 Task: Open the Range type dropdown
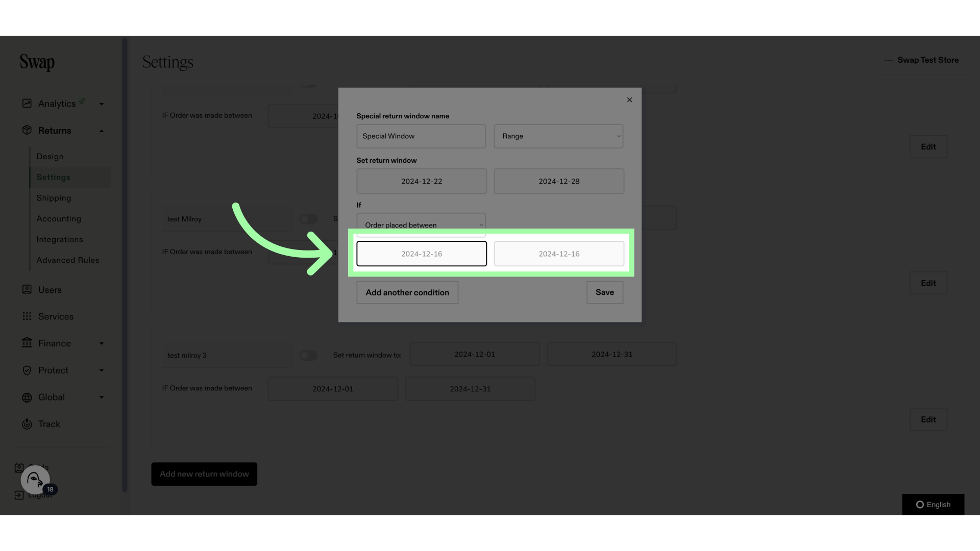[559, 136]
